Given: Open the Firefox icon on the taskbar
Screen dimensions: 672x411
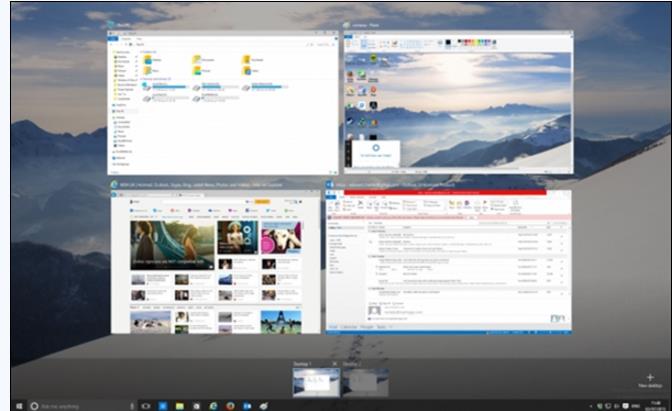Looking at the screenshot, I should (230, 405).
